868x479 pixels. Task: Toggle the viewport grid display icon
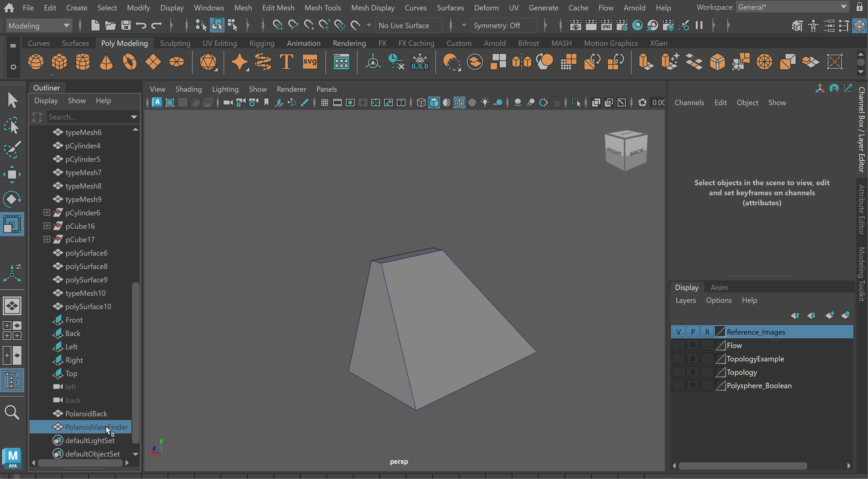[324, 103]
